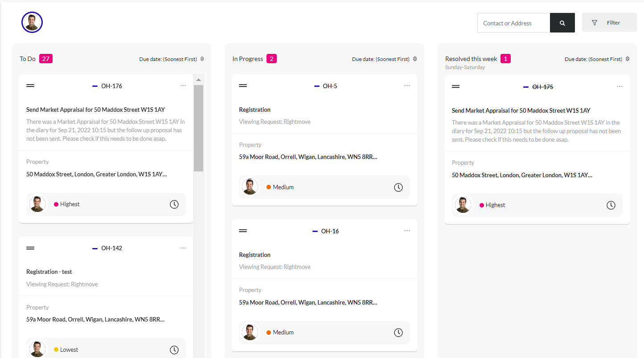Expand Resolved this week sort dropdown

597,59
